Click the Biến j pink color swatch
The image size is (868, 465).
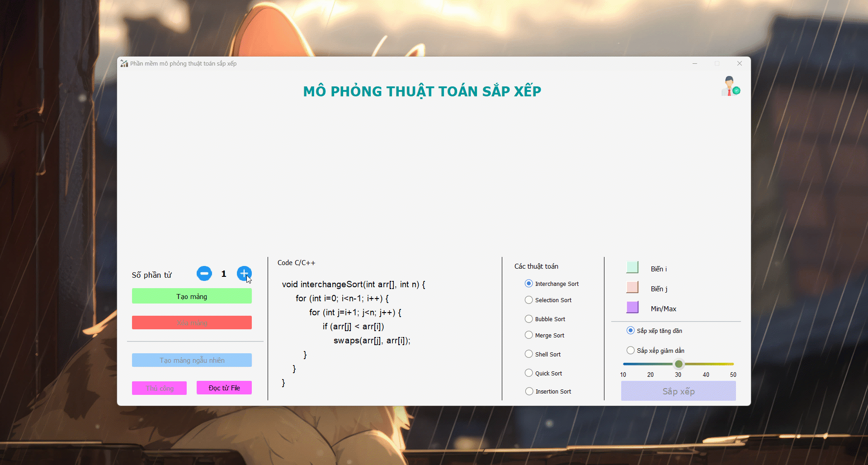(632, 287)
